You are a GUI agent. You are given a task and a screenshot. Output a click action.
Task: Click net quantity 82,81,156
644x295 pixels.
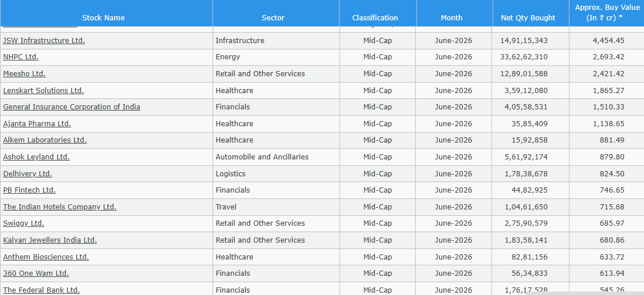531,257
